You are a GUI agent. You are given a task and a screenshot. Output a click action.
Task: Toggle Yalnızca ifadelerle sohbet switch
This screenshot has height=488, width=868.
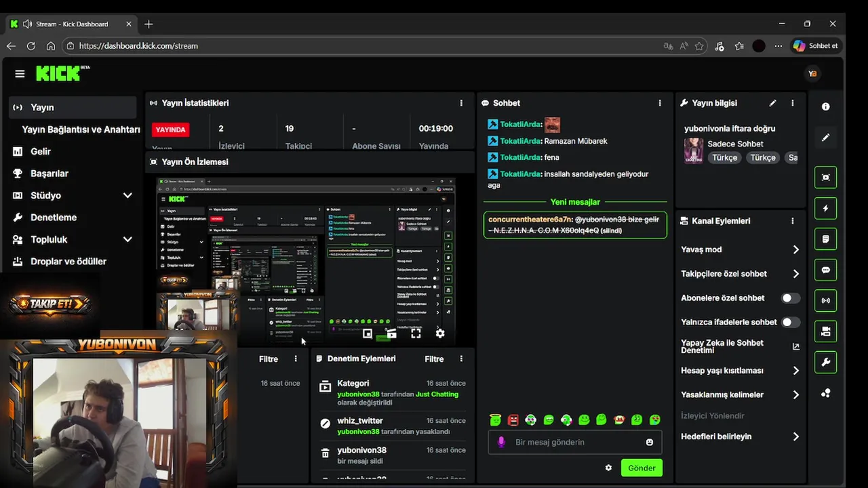tap(791, 323)
